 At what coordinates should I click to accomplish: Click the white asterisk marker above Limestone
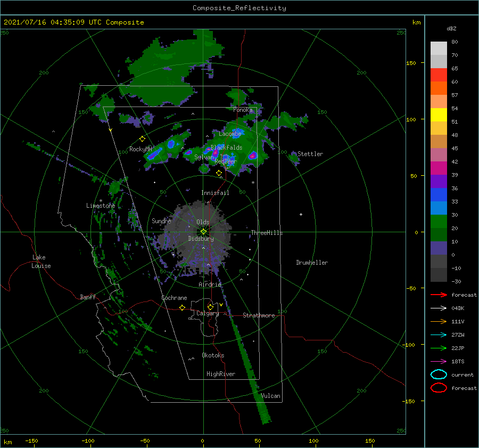tap(101, 201)
